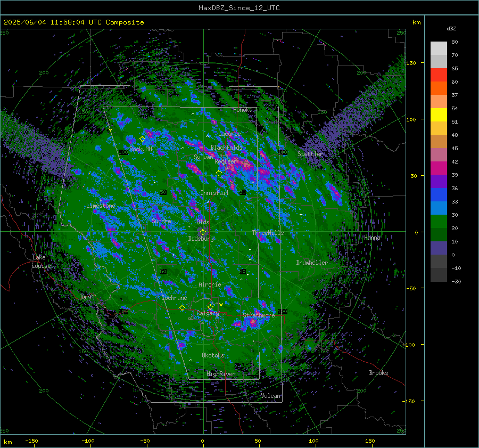Pick the bright green 20–30 dBZ swatch

pyautogui.click(x=439, y=222)
